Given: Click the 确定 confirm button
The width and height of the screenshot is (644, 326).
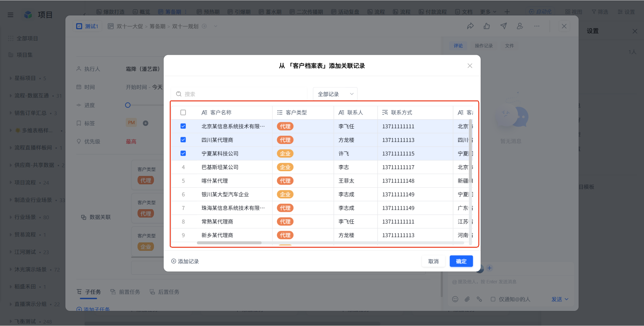Looking at the screenshot, I should tap(461, 261).
